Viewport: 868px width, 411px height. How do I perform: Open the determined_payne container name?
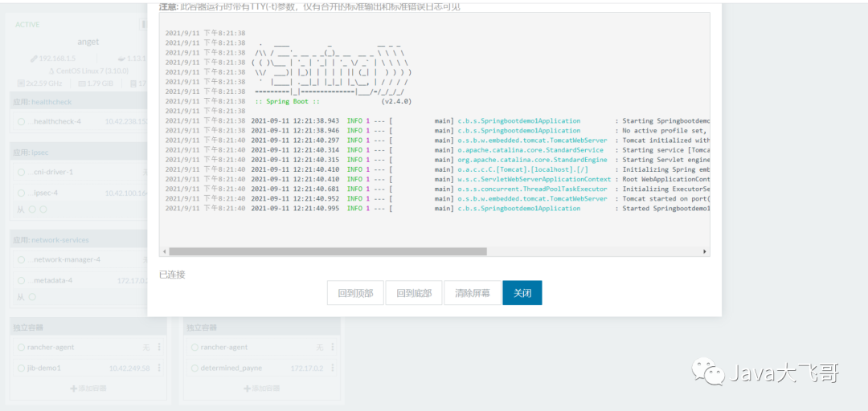[231, 368]
